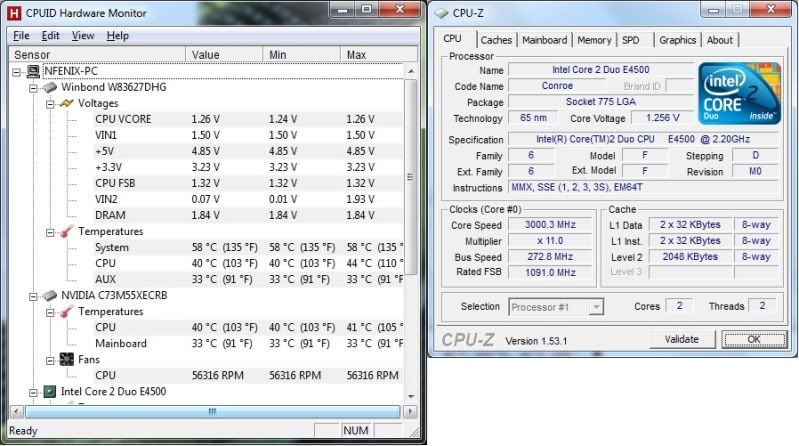Switch to the Caches tab in CPU-Z
This screenshot has width=799, height=446.
tap(496, 40)
